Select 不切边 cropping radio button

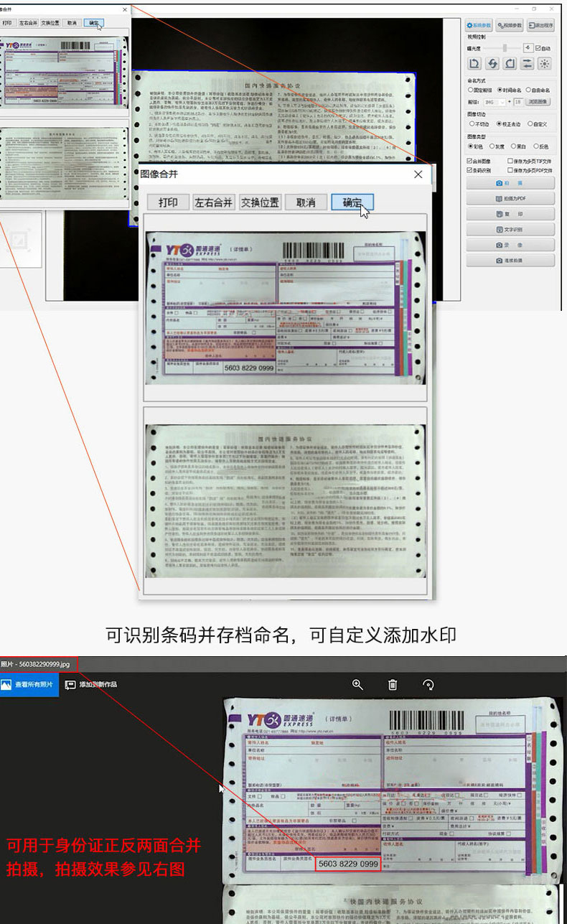(479, 124)
